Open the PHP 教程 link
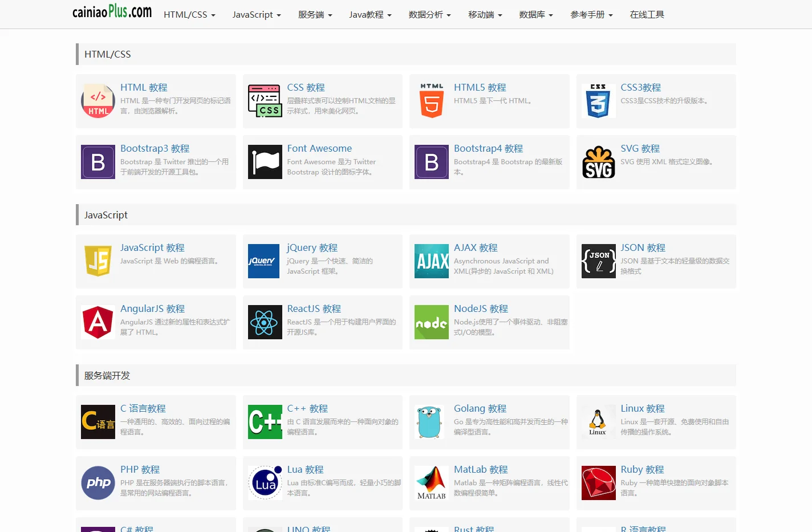This screenshot has height=532, width=812. click(140, 469)
